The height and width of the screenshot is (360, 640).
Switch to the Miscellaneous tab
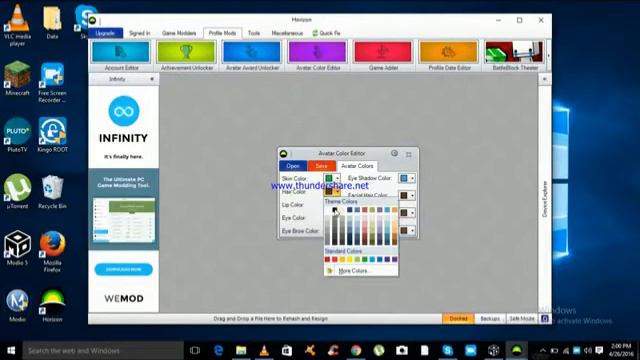(287, 33)
